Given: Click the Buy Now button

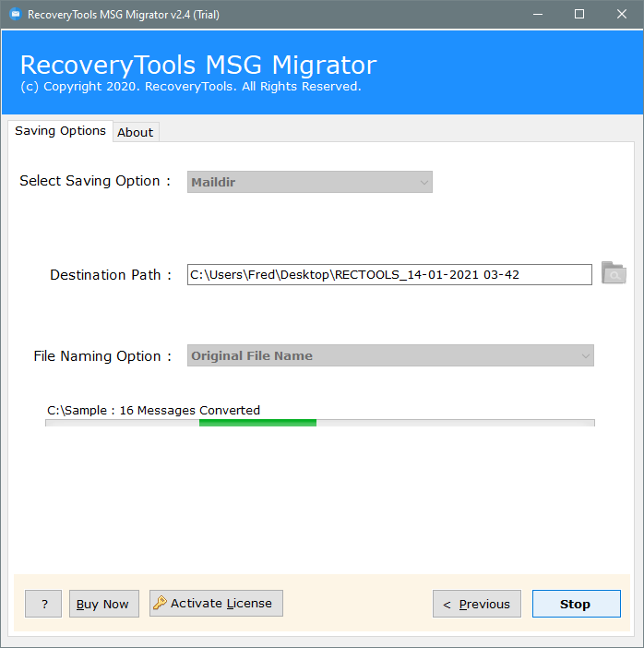Looking at the screenshot, I should pyautogui.click(x=103, y=604).
